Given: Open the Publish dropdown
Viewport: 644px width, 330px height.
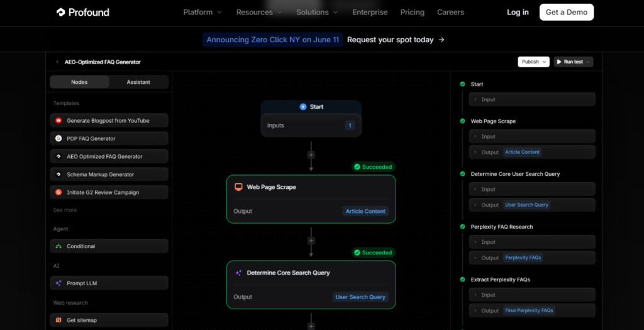Looking at the screenshot, I should 533,62.
